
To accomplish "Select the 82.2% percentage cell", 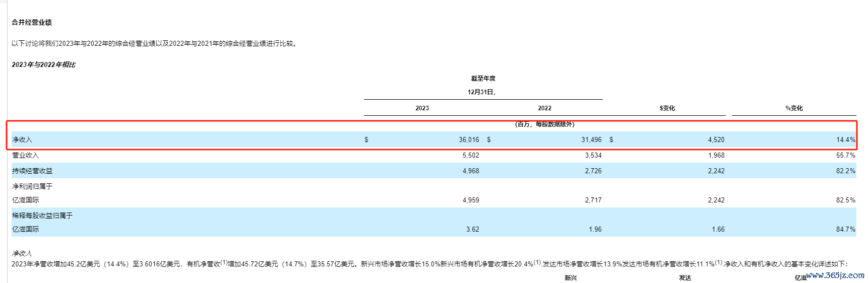I will [x=845, y=171].
